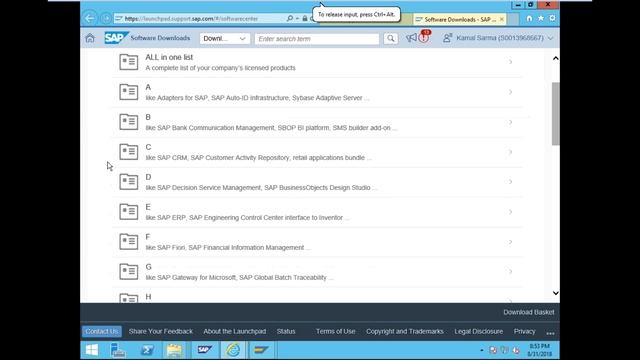Expand category F row chevron

point(510,242)
